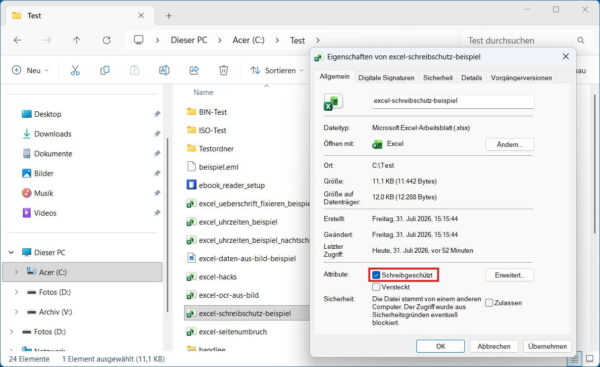Open Videos in quick access sidebar
600x367 pixels.
click(45, 213)
